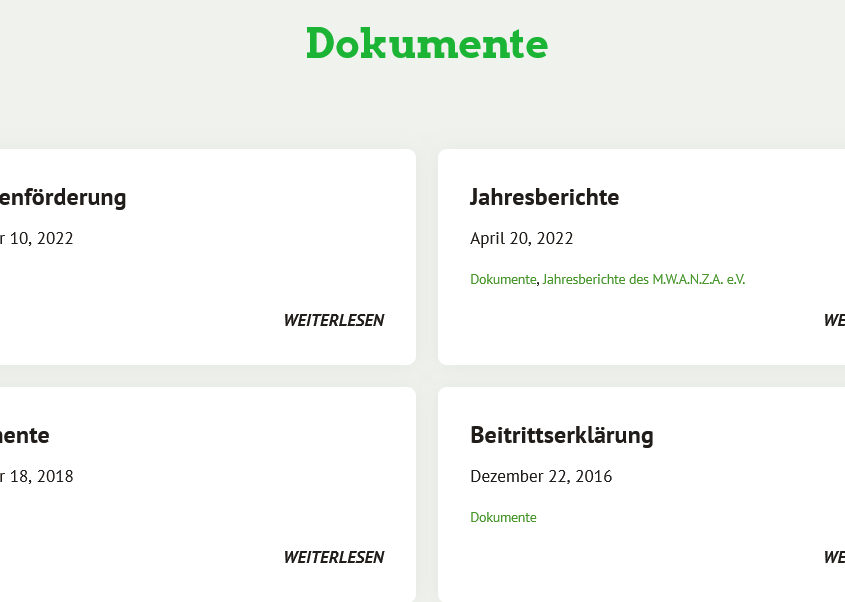Click the April 20, 2022 date
Image resolution: width=845 pixels, height=602 pixels.
(x=521, y=238)
